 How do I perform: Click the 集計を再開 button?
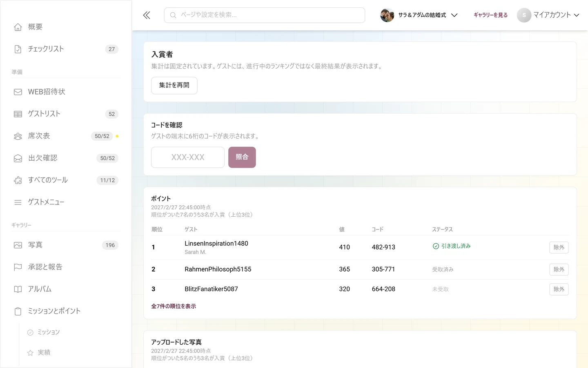[174, 85]
